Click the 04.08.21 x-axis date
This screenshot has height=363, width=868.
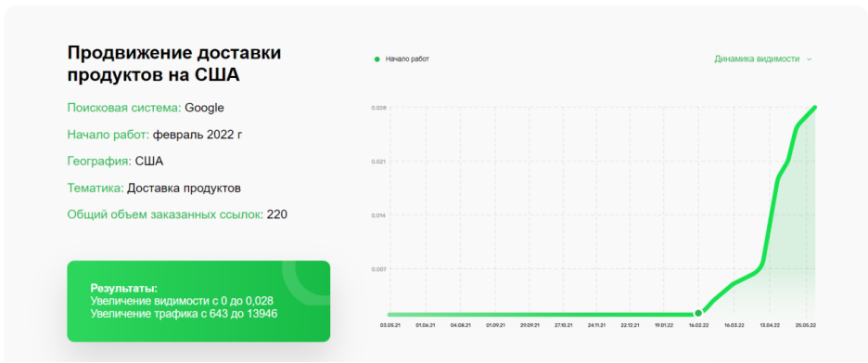pyautogui.click(x=461, y=325)
